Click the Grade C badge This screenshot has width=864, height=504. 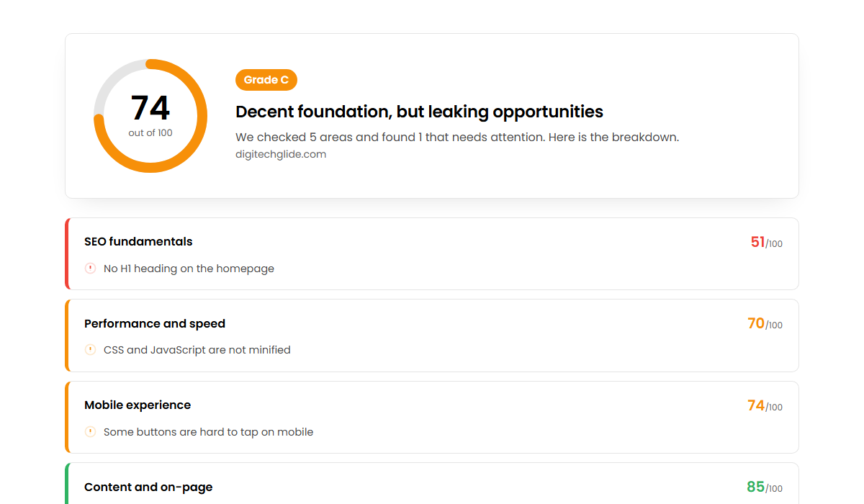266,80
